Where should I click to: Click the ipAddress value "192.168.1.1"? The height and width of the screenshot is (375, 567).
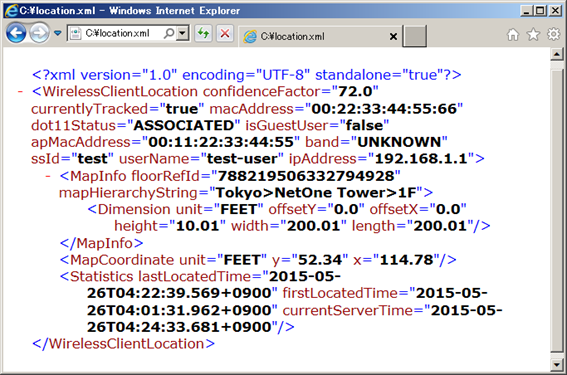point(421,159)
